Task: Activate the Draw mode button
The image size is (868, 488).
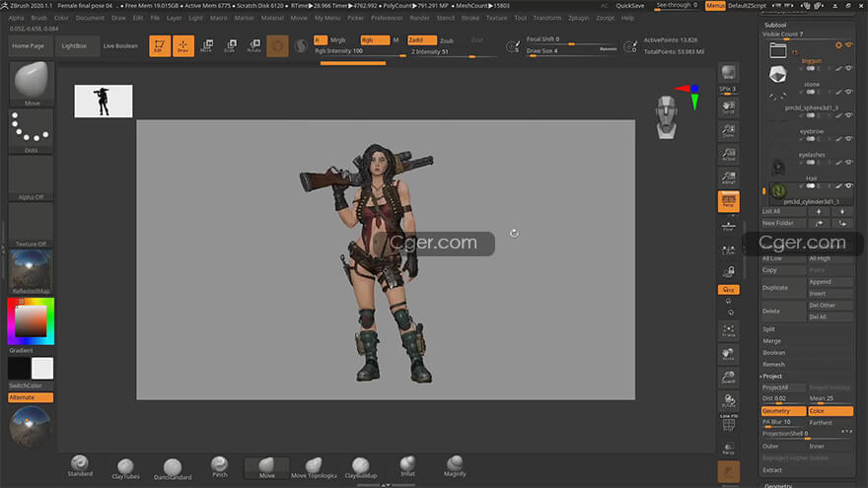Action: point(183,46)
